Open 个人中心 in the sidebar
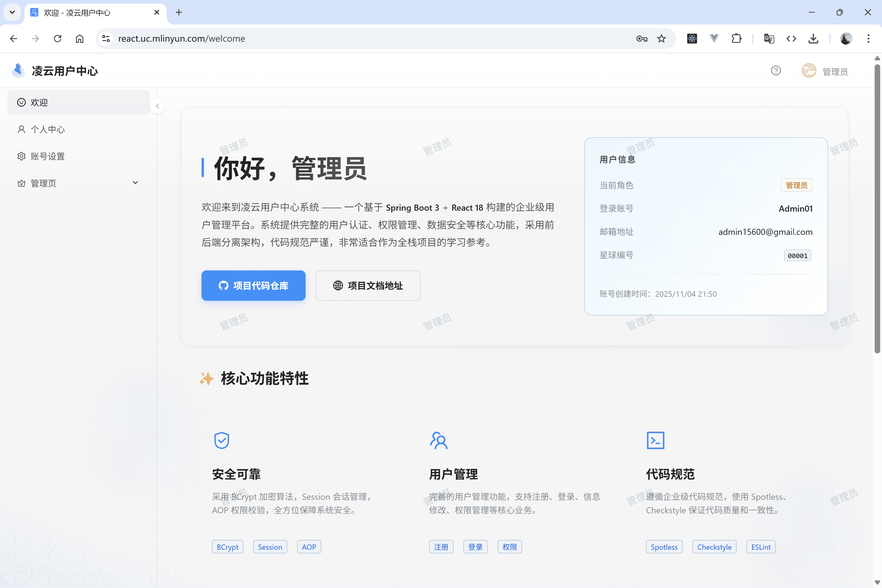The height and width of the screenshot is (588, 882). [78, 129]
